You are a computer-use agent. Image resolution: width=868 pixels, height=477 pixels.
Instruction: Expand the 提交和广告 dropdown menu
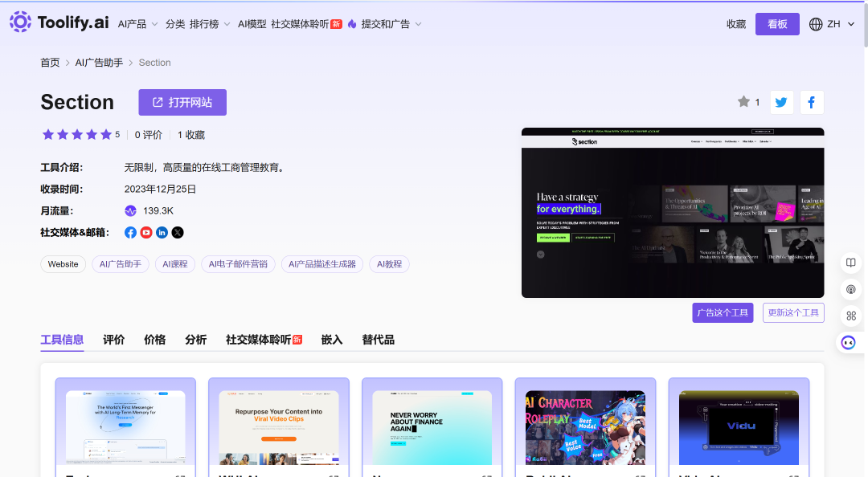(391, 24)
